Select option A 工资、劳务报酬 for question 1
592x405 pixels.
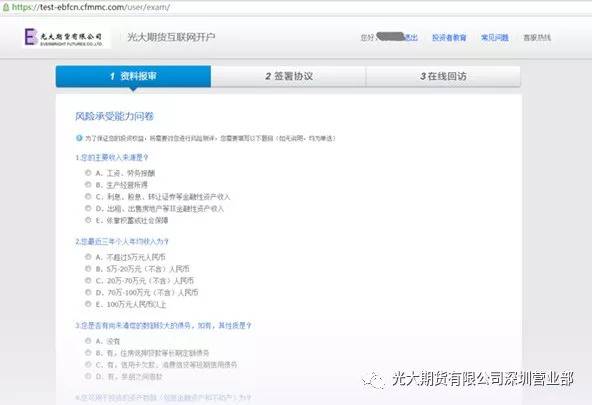pyautogui.click(x=88, y=172)
